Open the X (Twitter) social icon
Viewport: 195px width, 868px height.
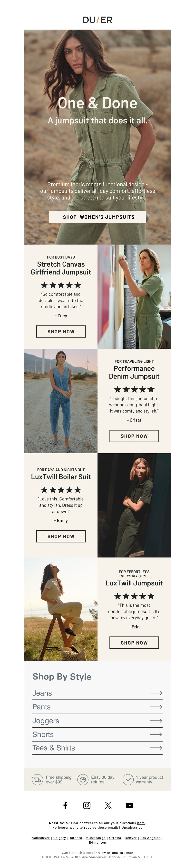pyautogui.click(x=108, y=805)
